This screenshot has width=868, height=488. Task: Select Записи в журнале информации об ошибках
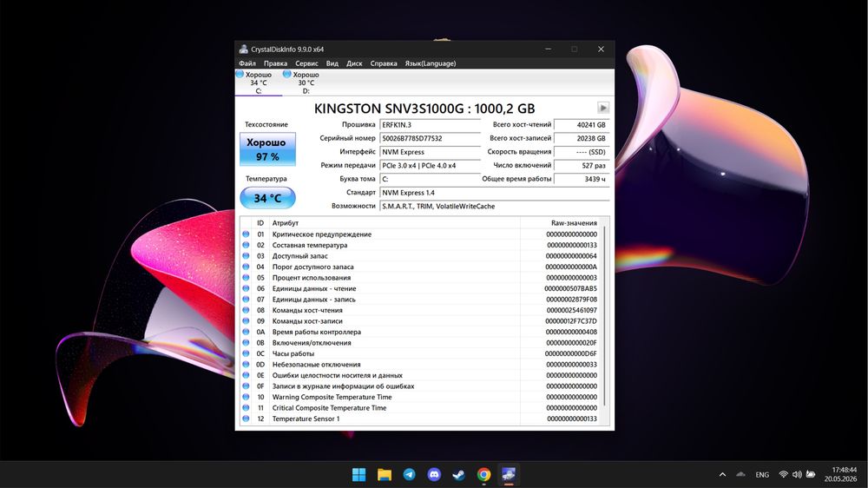(x=420, y=386)
